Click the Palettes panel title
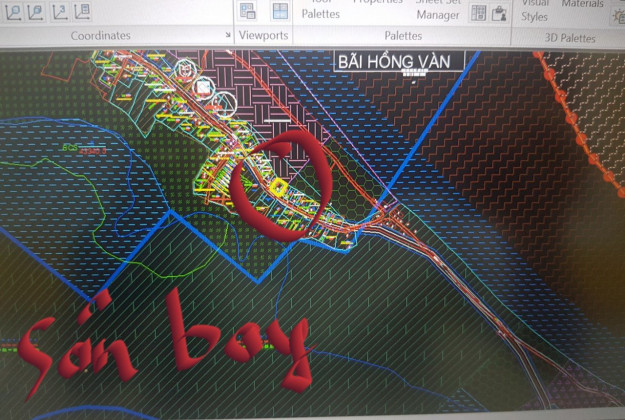Image resolution: width=625 pixels, height=420 pixels. point(403,36)
